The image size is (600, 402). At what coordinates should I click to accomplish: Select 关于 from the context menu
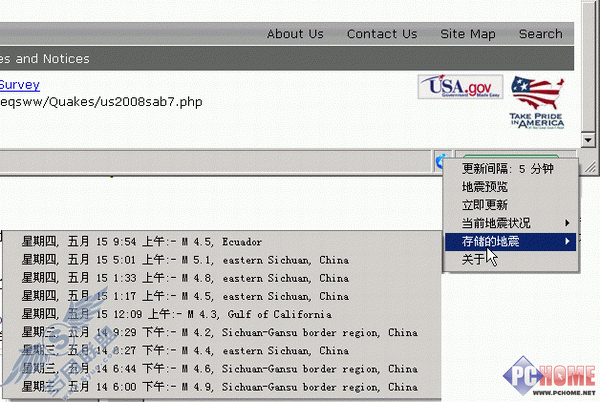click(x=511, y=259)
